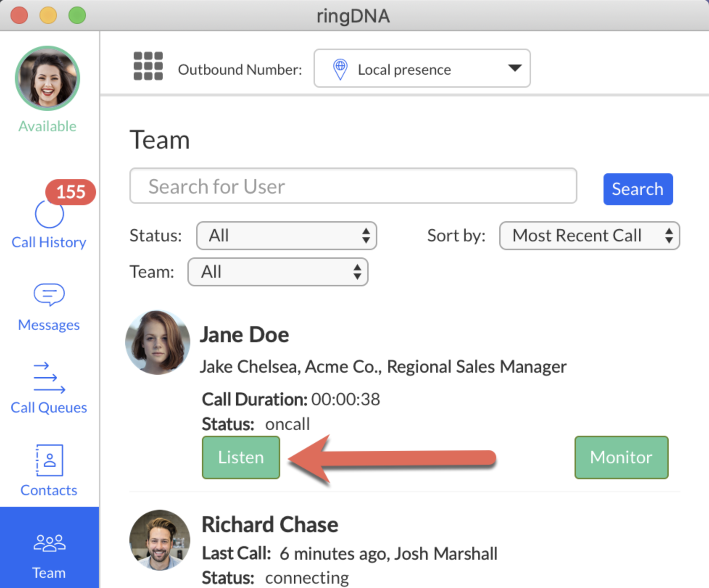709x588 pixels.
Task: Click the 'oncall' status text
Action: point(287,424)
